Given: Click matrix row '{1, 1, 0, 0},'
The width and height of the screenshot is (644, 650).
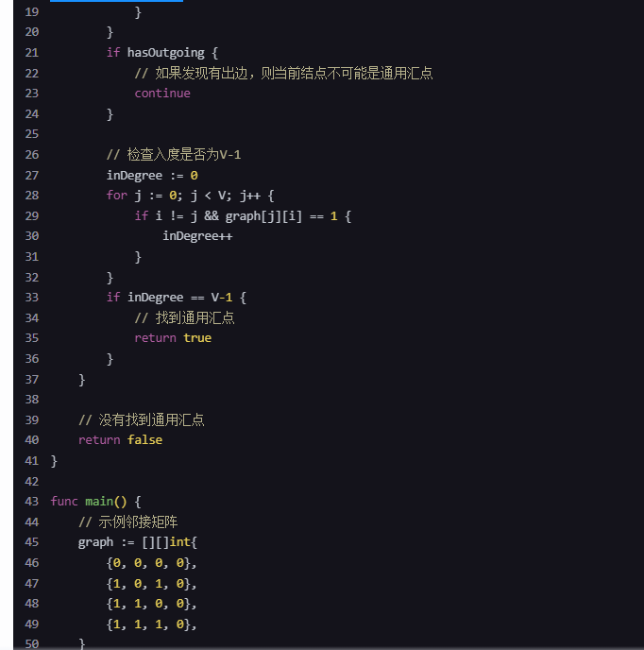Looking at the screenshot, I should coord(151,604).
